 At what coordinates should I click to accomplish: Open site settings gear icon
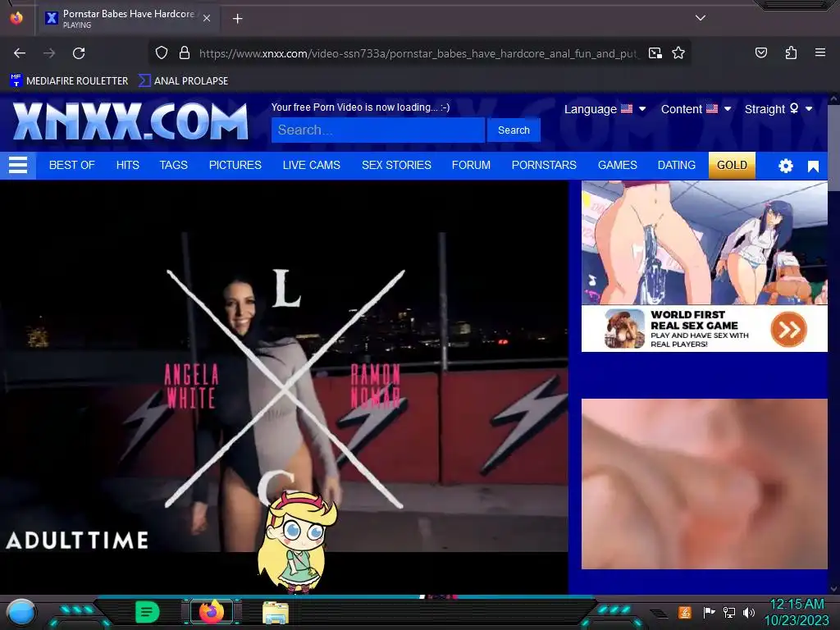(785, 166)
